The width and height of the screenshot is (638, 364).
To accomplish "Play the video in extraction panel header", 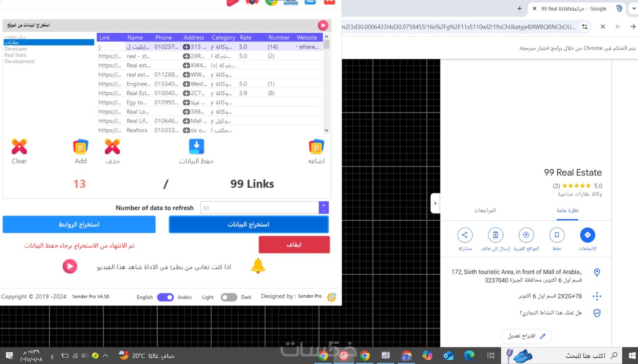I will [323, 25].
